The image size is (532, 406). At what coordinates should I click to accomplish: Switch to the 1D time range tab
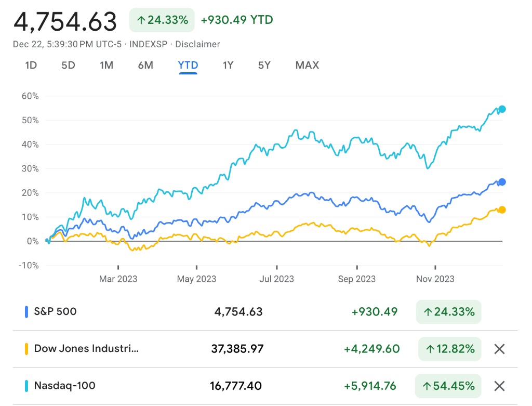click(x=31, y=66)
